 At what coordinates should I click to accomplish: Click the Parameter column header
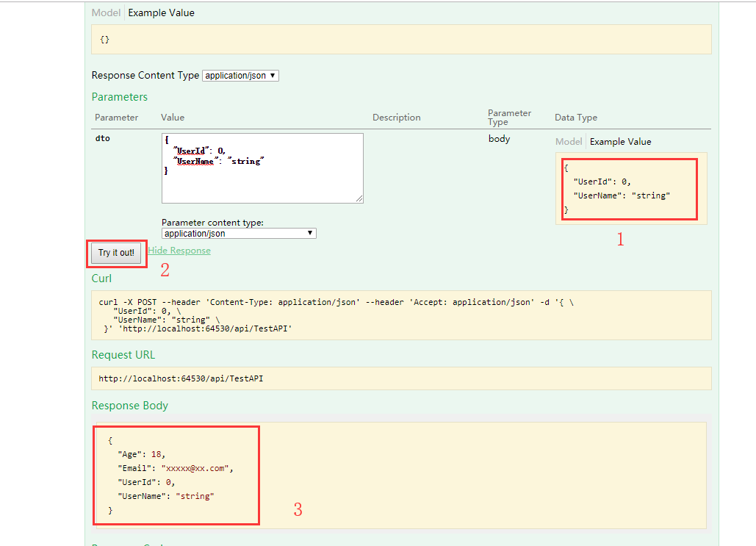click(116, 118)
